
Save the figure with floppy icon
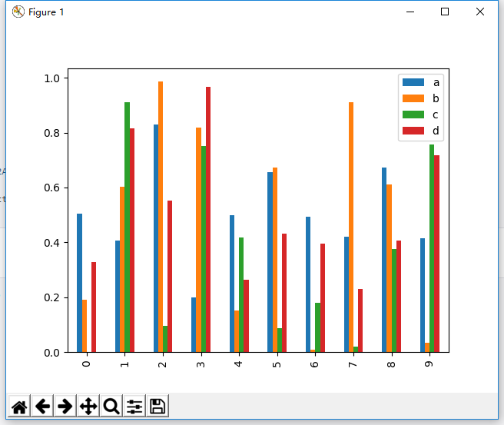pos(157,406)
